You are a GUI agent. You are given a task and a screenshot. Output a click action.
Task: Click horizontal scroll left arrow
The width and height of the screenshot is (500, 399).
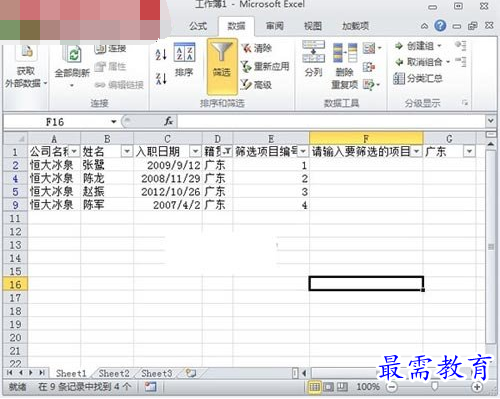(304, 373)
